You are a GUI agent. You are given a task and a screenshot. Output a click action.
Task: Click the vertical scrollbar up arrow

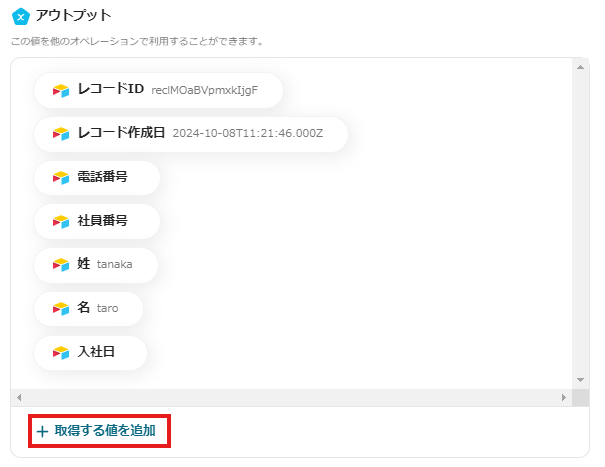coord(581,66)
